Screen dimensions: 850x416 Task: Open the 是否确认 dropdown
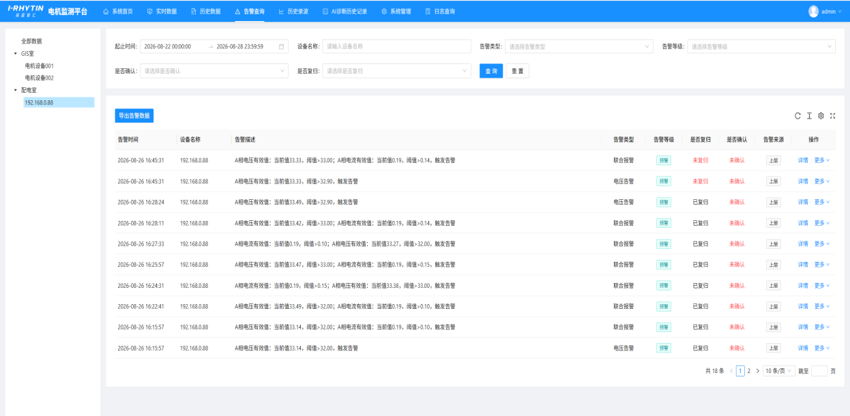tap(214, 71)
